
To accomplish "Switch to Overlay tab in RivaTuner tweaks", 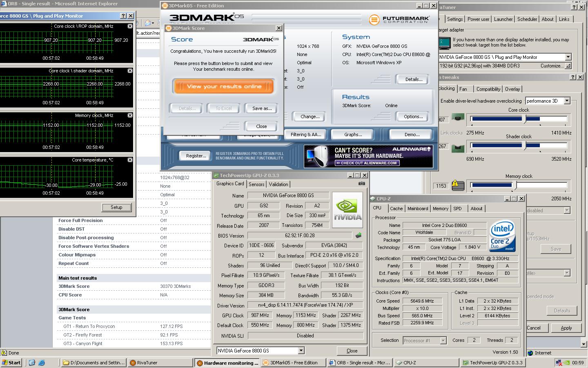I will (x=512, y=89).
